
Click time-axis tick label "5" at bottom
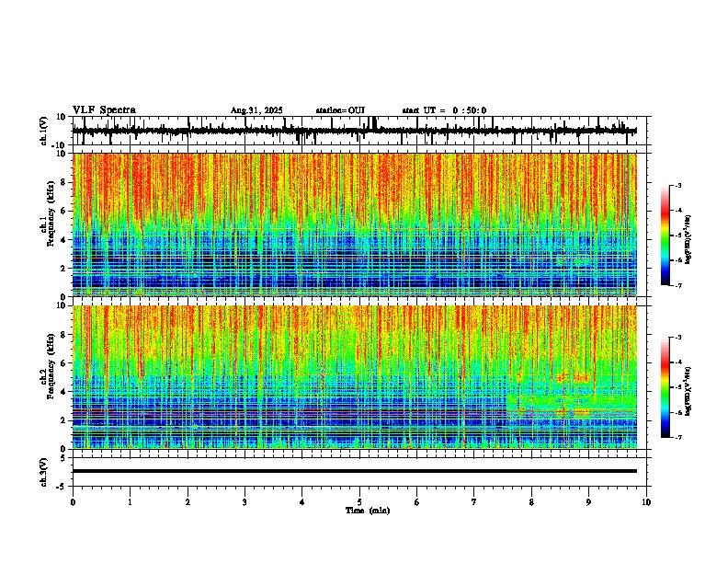pyautogui.click(x=359, y=502)
